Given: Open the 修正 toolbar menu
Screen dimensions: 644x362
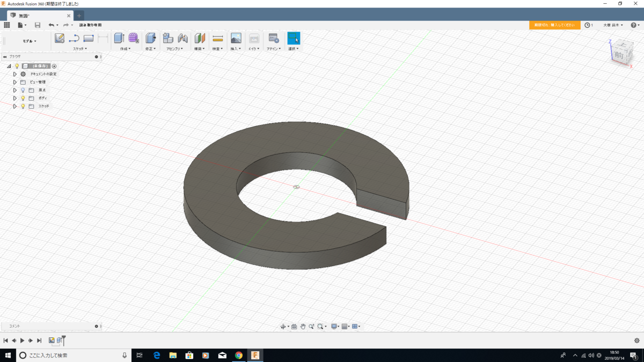Looking at the screenshot, I should 151,49.
